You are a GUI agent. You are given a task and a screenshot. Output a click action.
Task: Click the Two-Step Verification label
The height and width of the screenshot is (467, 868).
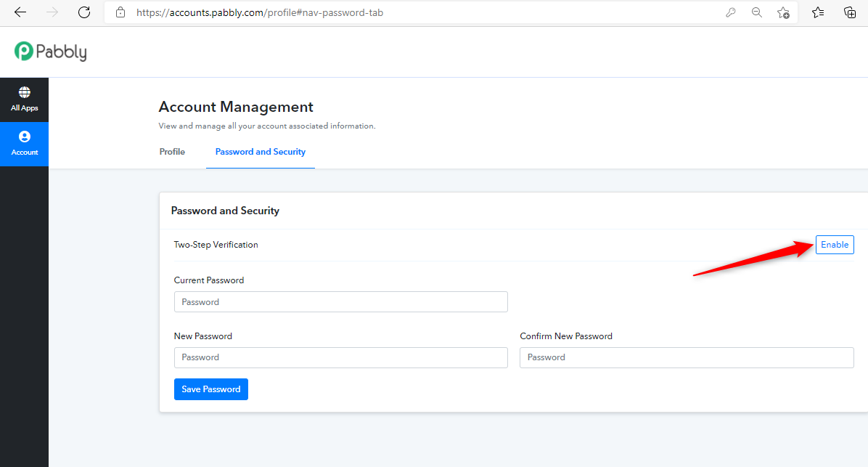216,245
